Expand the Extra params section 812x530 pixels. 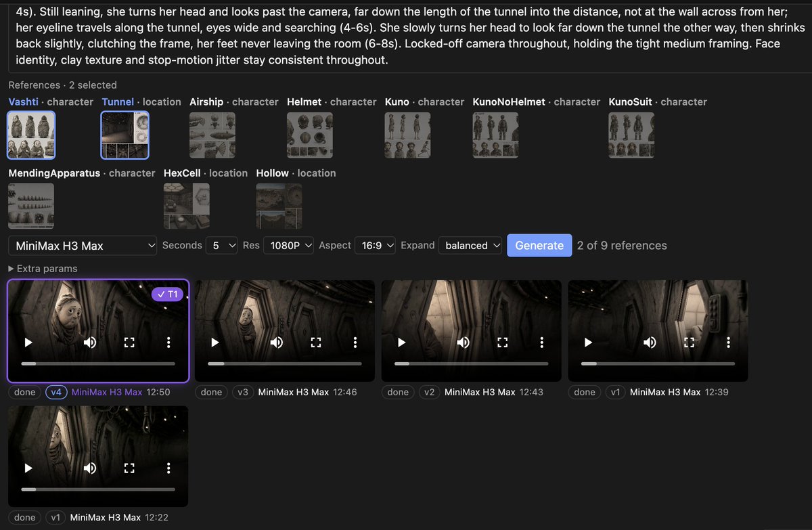[x=43, y=269]
